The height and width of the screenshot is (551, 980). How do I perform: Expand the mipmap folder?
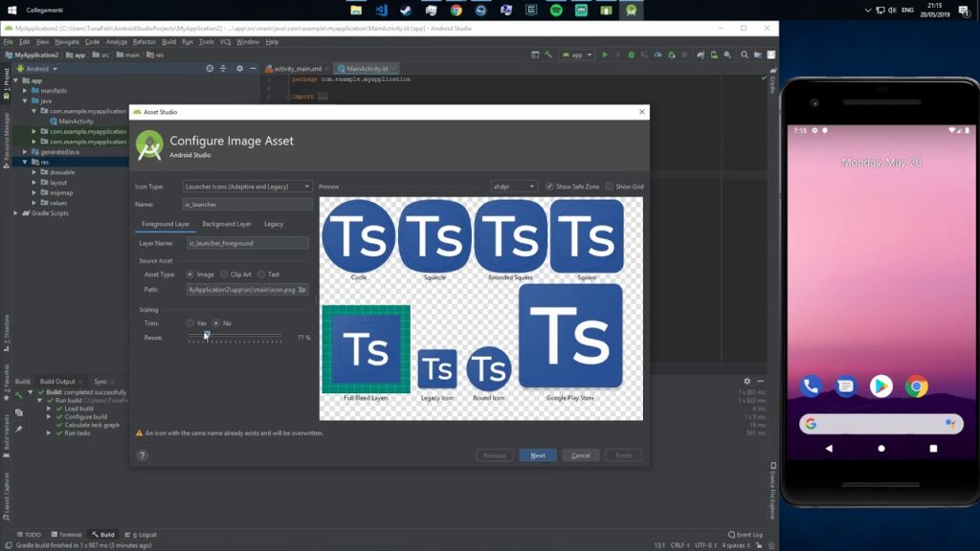(34, 193)
